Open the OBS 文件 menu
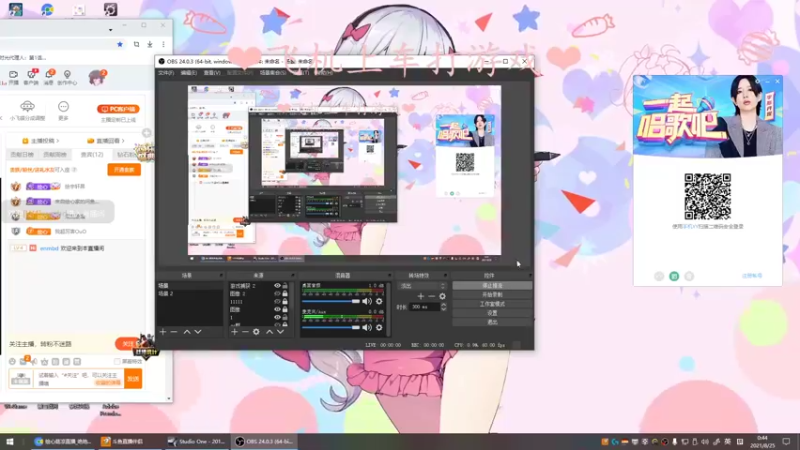The height and width of the screenshot is (450, 800). click(166, 73)
